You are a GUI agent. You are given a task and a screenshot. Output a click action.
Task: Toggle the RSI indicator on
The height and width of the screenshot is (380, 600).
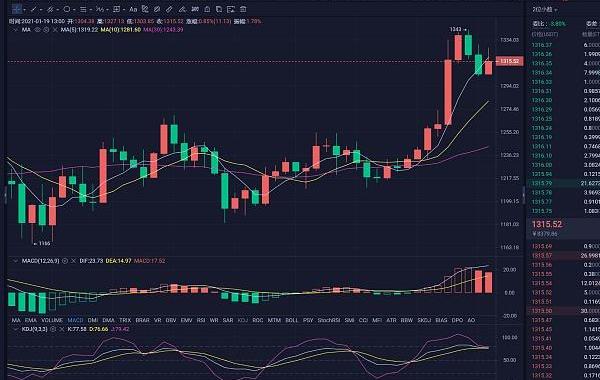pos(201,320)
